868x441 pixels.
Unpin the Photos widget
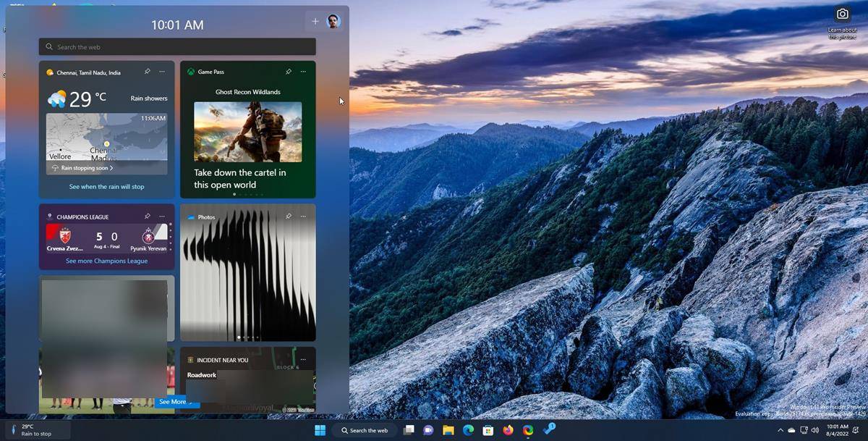pyautogui.click(x=289, y=216)
